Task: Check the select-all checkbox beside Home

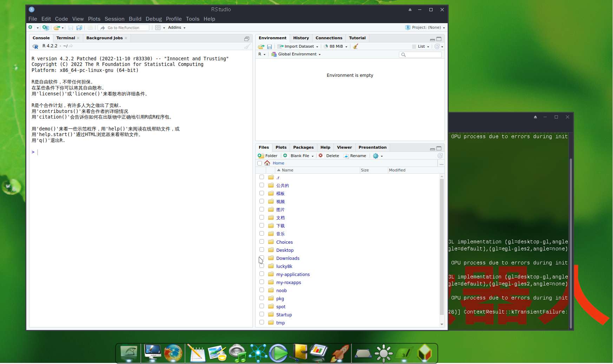Action: click(260, 163)
